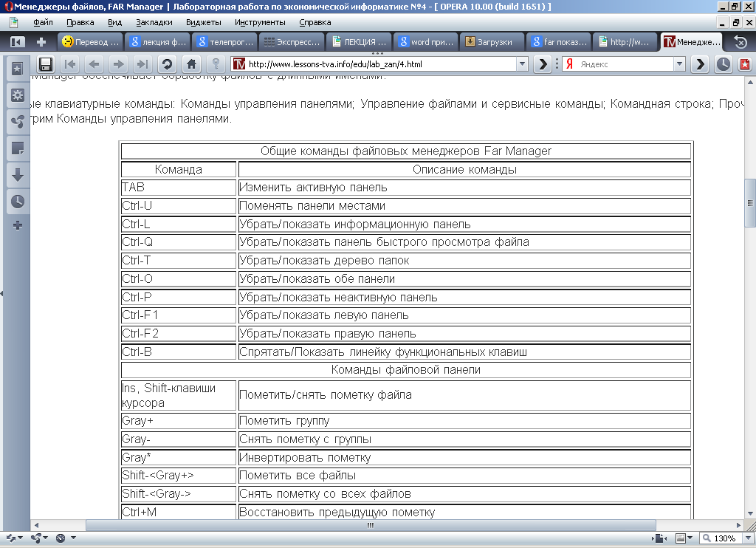Click the closed tabs trash icon
The image size is (756, 548).
pyautogui.click(x=740, y=42)
